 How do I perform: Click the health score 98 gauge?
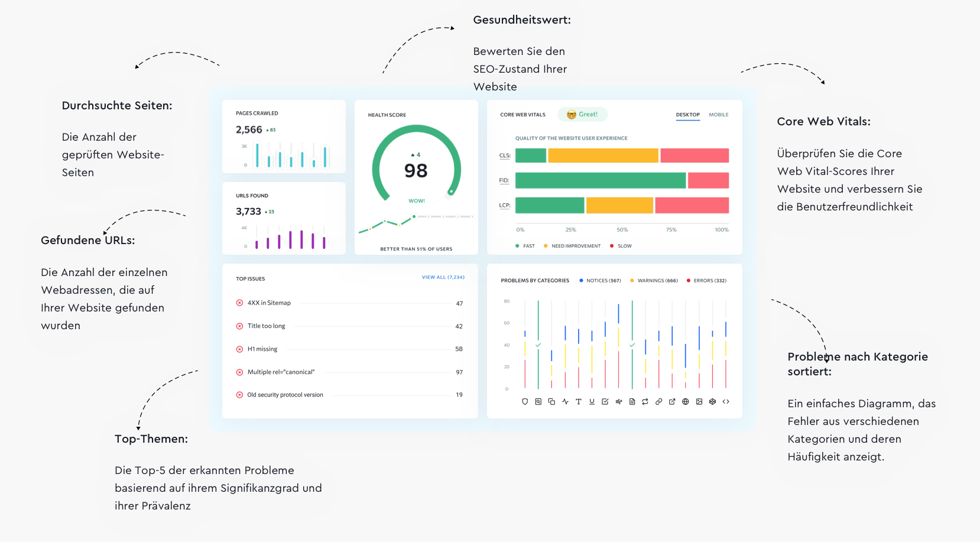(416, 171)
